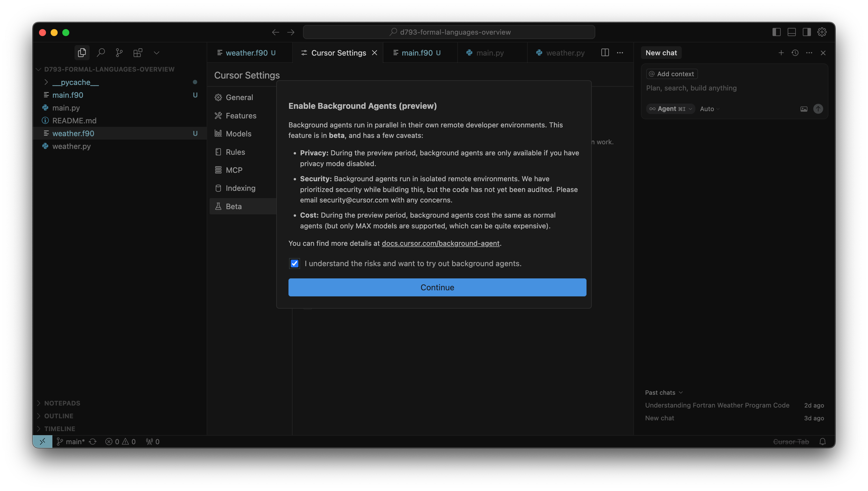The width and height of the screenshot is (868, 491).
Task: Expand the OUTLINE section
Action: 59,416
